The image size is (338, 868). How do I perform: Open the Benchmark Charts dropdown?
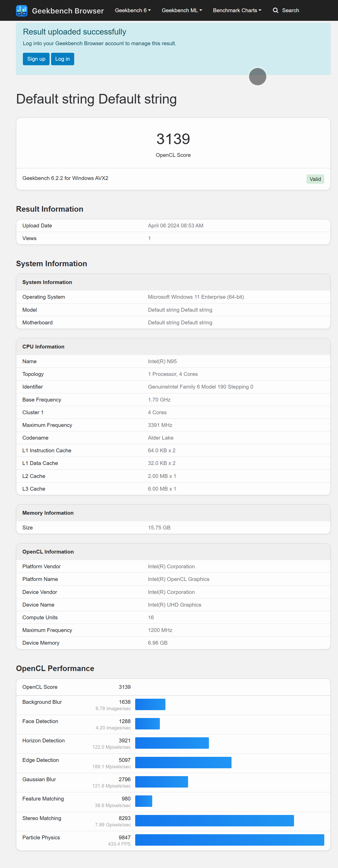[x=237, y=10]
